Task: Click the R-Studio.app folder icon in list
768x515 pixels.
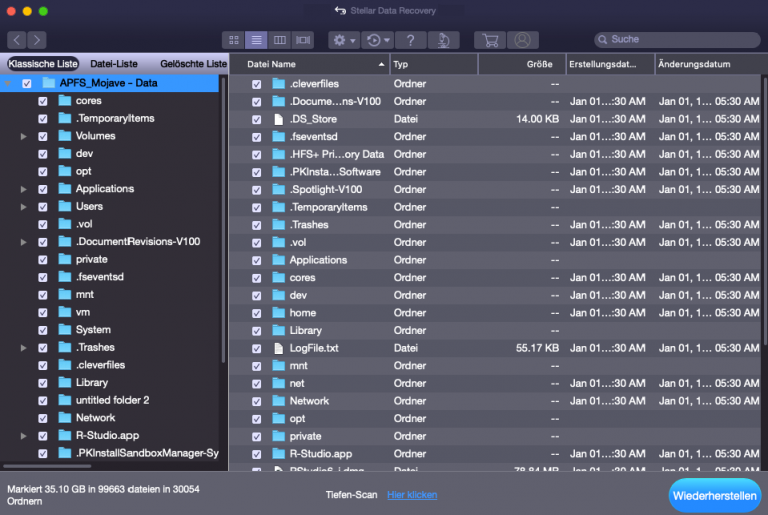Action: (279, 454)
